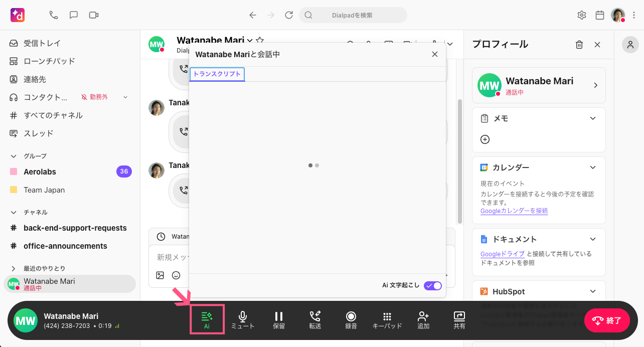Screen dimensions: 644x347
Task: Open the three-dot more menu
Action: 634,15
